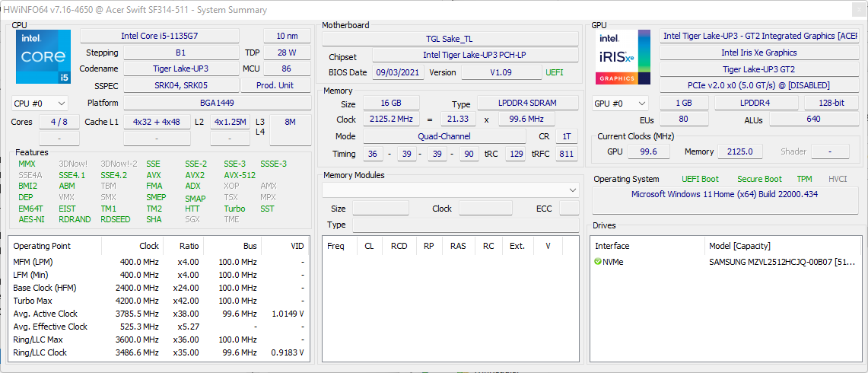Click the Prod. Unit field
The image size is (868, 373).
tap(275, 85)
